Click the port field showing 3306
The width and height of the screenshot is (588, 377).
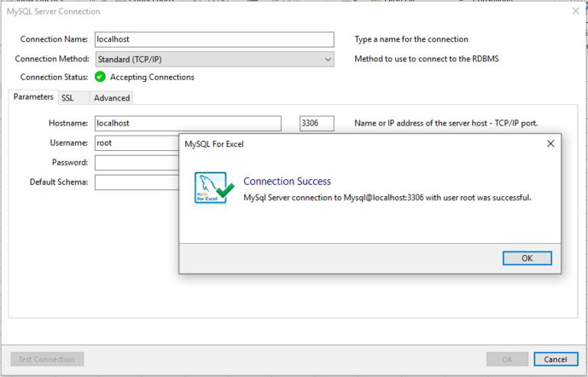[317, 123]
